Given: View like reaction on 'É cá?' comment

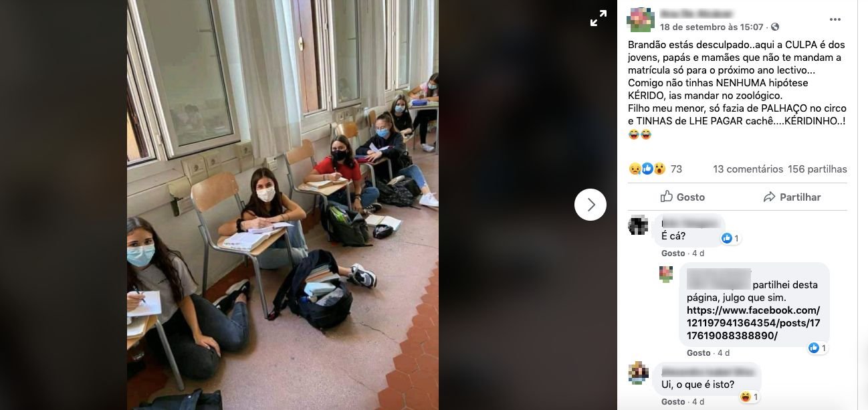Looking at the screenshot, I should click(x=730, y=238).
